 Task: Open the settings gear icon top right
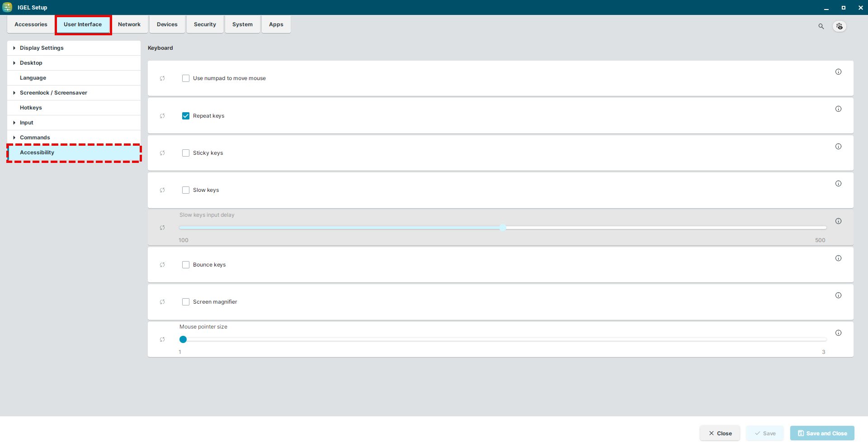click(x=840, y=26)
